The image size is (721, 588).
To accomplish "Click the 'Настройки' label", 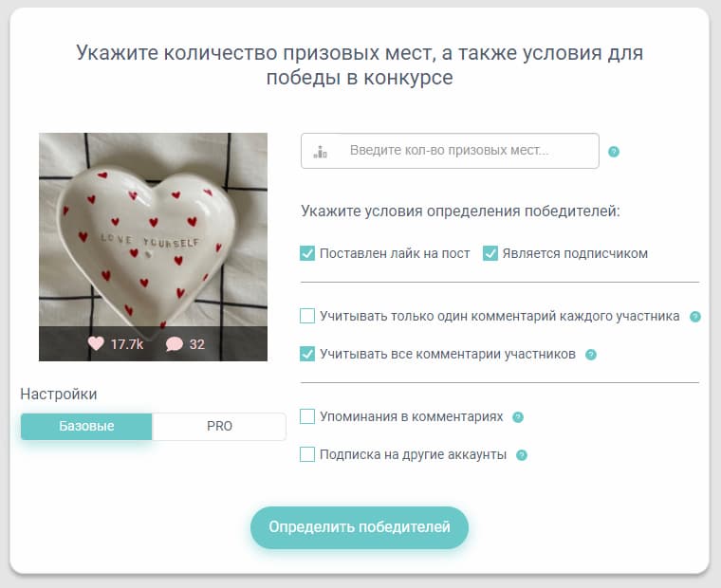I will pos(59,394).
